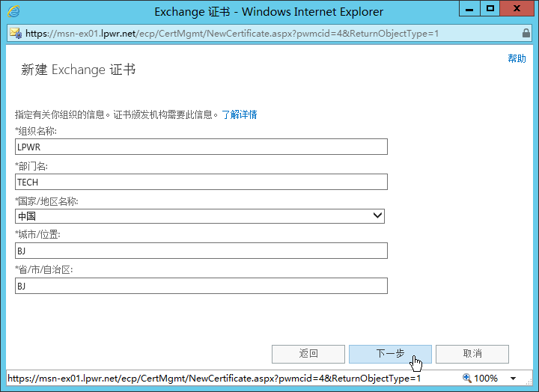Click the security lock icon in address bar
This screenshot has height=392, width=539.
526,33
